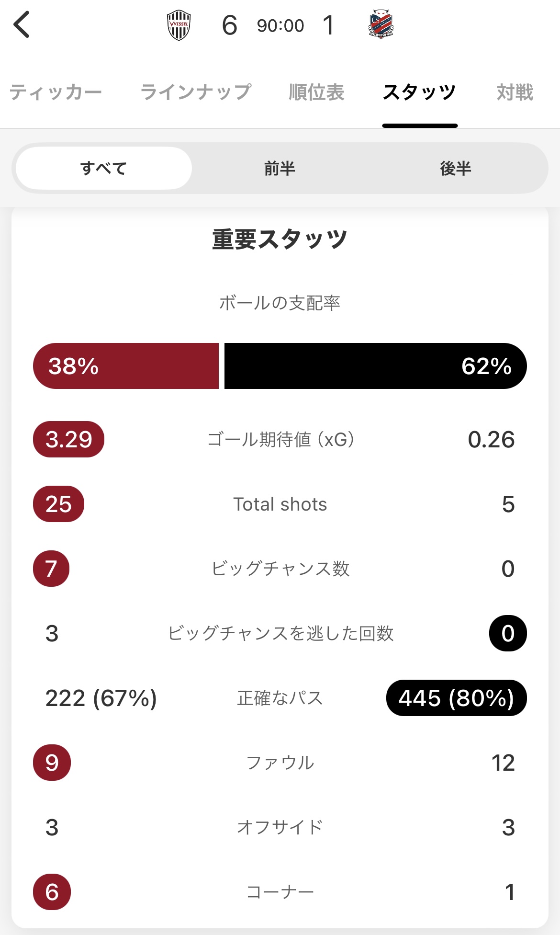
Task: Show 後半 second-half stats
Action: pyautogui.click(x=456, y=168)
